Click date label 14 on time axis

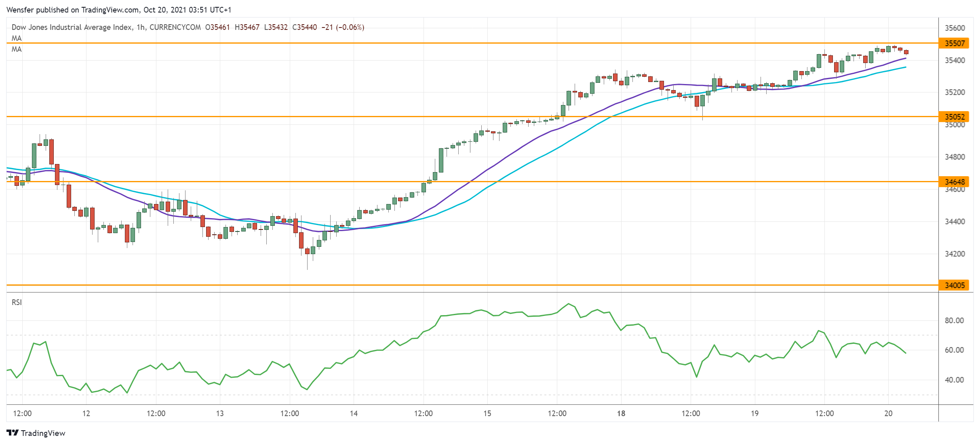(x=354, y=413)
